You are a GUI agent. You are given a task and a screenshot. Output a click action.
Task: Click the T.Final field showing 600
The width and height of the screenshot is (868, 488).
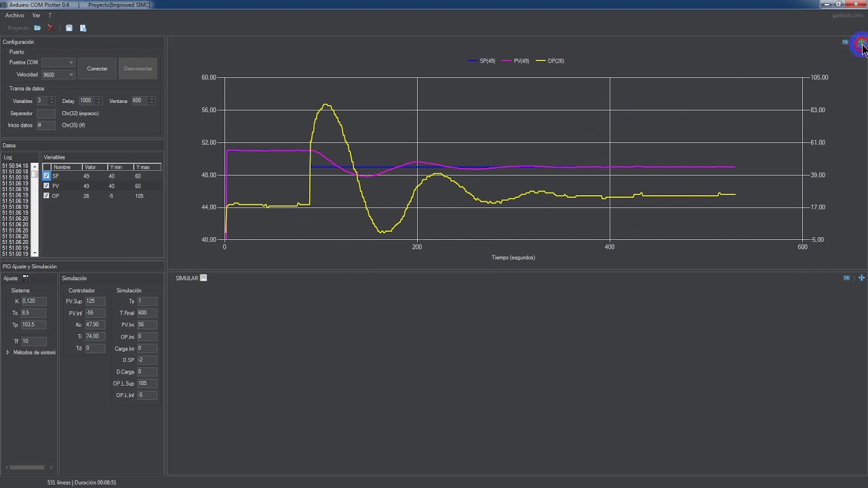coord(146,313)
